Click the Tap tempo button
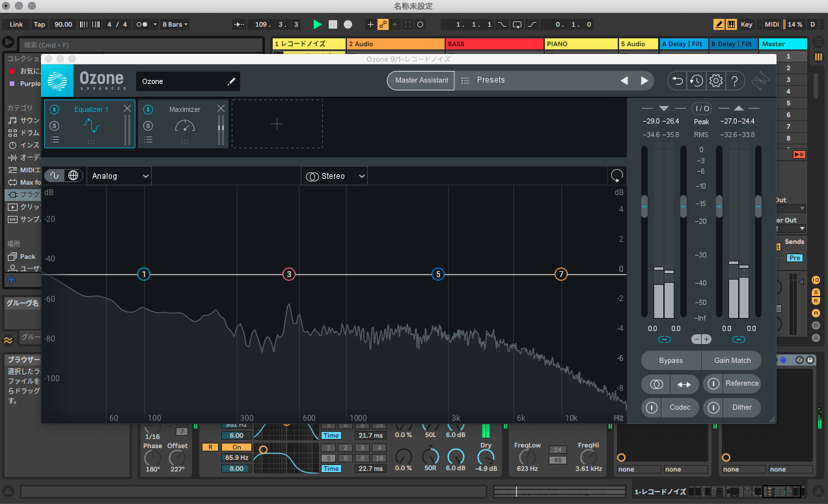Image resolution: width=828 pixels, height=504 pixels. coord(40,25)
